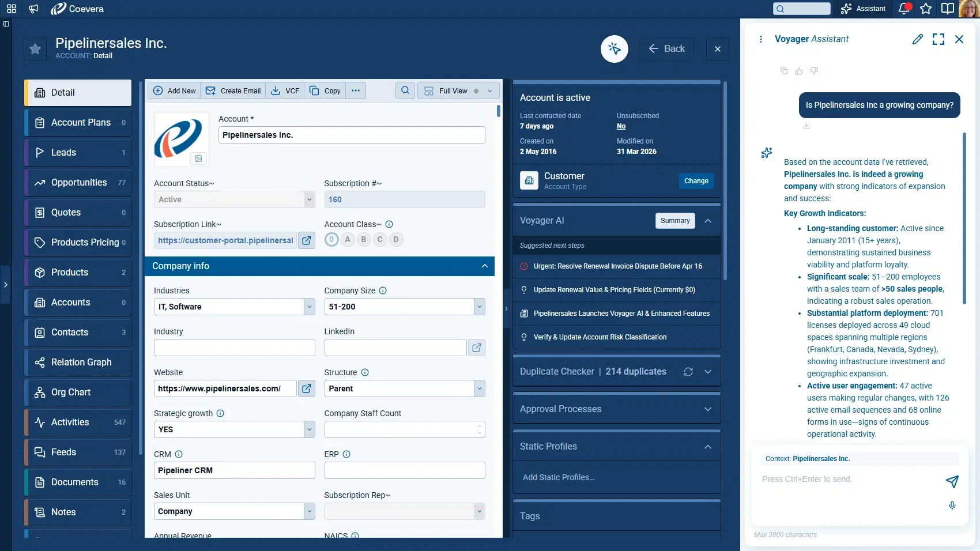Select Account Class option B
Viewport: 980px width, 551px height.
pos(364,240)
